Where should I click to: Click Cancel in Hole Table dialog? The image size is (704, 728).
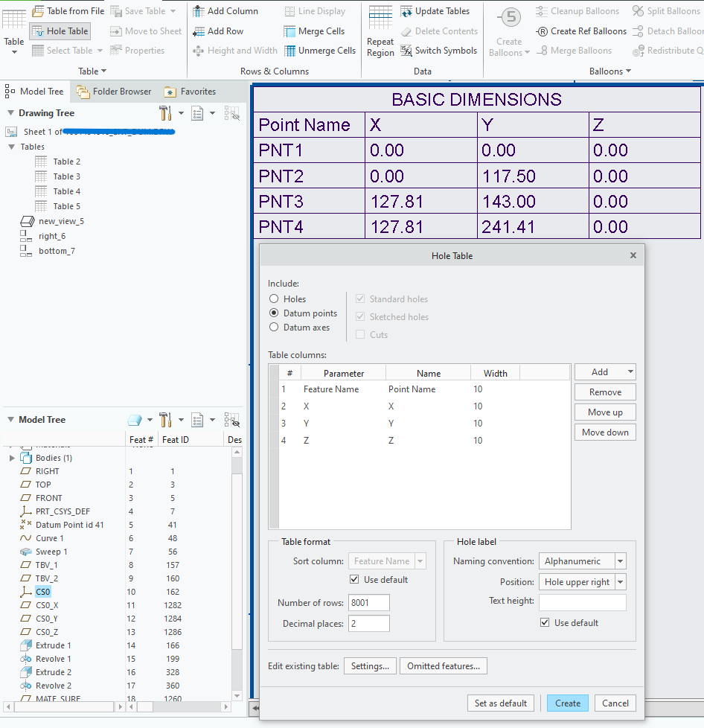coord(615,703)
